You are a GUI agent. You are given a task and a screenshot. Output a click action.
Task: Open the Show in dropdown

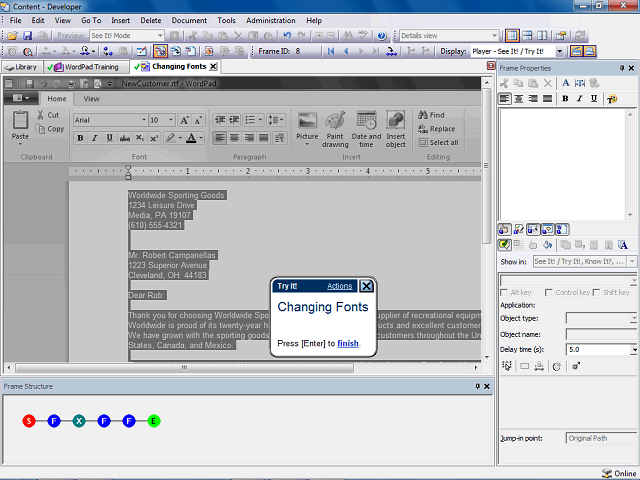tap(633, 262)
